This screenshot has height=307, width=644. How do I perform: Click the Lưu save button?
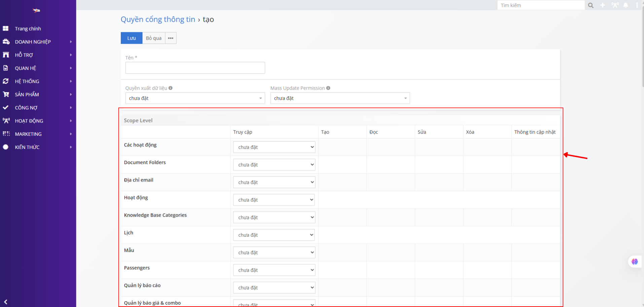pyautogui.click(x=131, y=38)
